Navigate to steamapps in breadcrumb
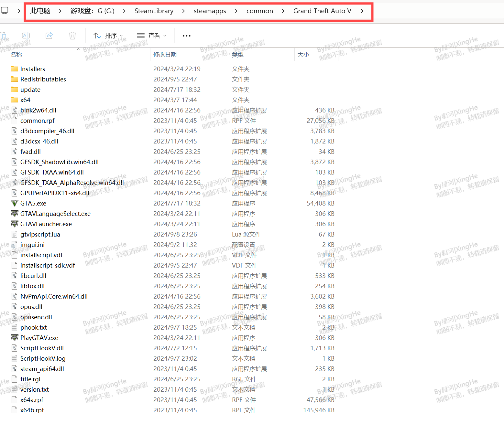This screenshot has width=504, height=423. 210,11
